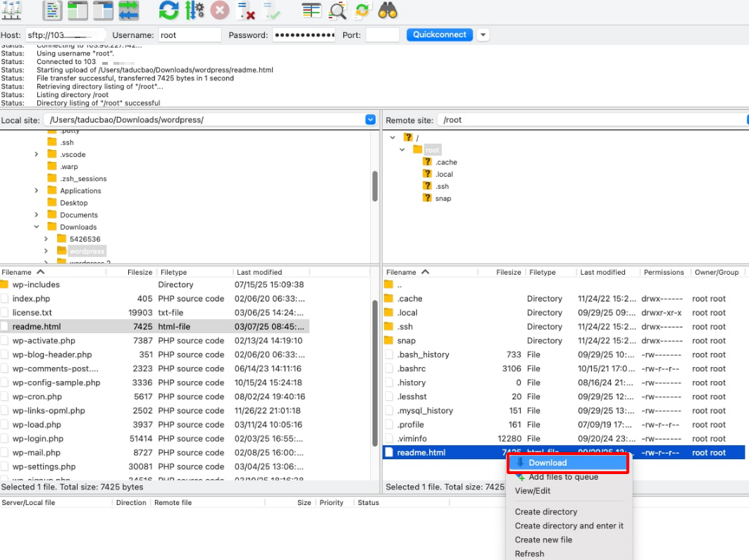The height and width of the screenshot is (560, 749).
Task: Select remote file .viminfo
Action: point(564,438)
